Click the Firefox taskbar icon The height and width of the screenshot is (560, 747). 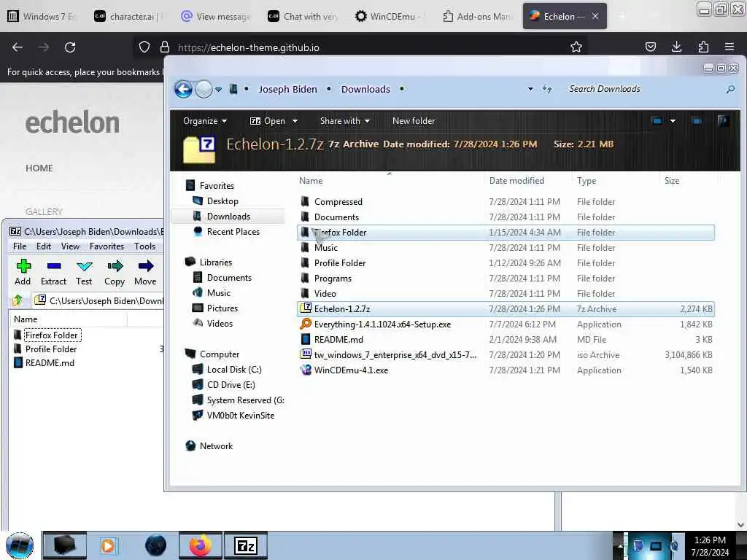click(x=200, y=545)
